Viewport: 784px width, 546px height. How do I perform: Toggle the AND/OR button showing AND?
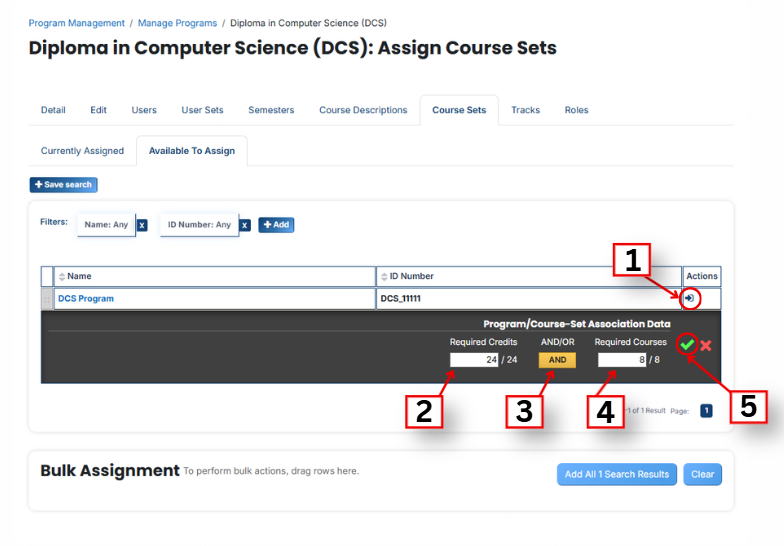coord(557,360)
